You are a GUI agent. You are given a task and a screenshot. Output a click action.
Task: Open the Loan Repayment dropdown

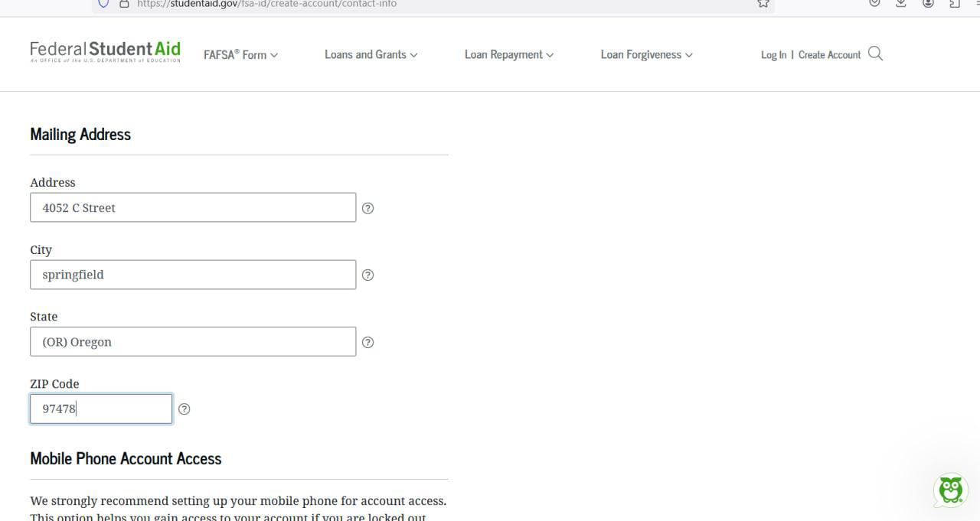[508, 54]
